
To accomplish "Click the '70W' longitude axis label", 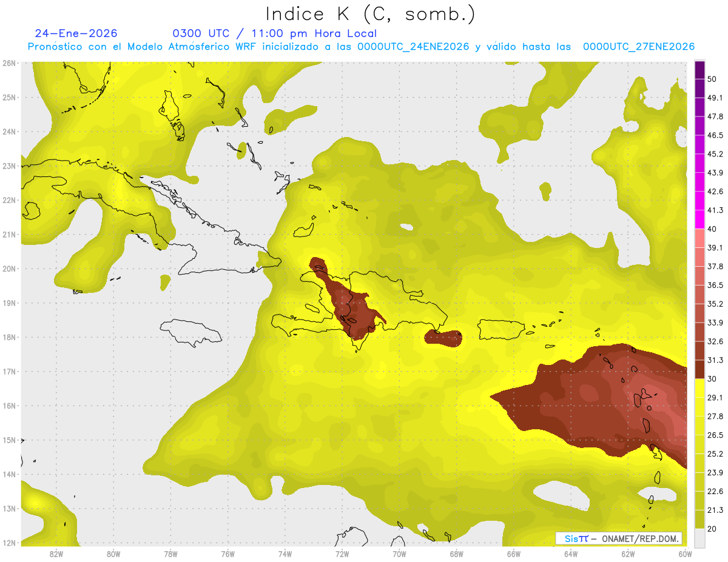I will (399, 554).
